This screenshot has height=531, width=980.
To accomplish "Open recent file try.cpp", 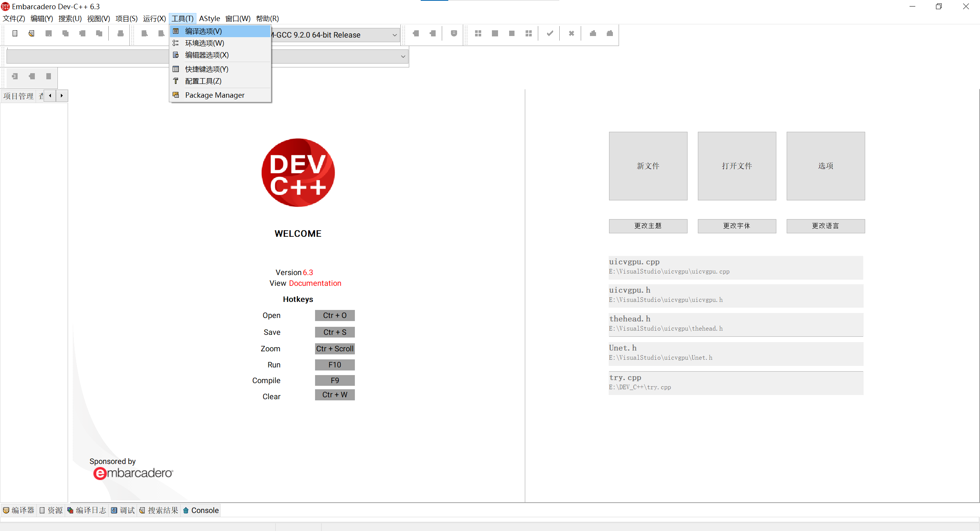I will pos(736,383).
